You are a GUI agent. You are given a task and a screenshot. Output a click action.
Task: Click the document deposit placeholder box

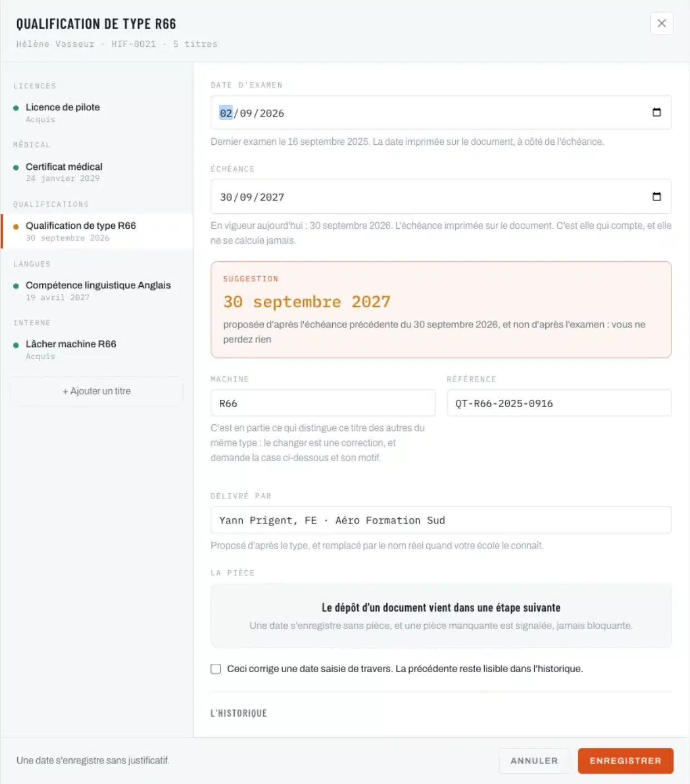pyautogui.click(x=441, y=616)
